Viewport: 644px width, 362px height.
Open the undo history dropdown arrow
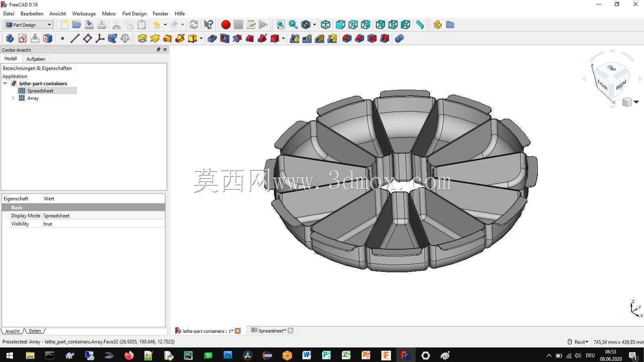pyautogui.click(x=165, y=25)
